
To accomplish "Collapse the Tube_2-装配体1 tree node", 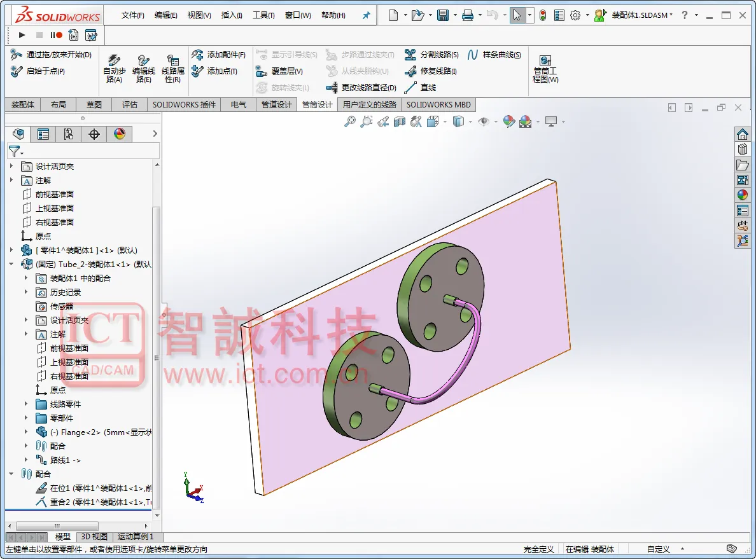I will click(x=11, y=264).
